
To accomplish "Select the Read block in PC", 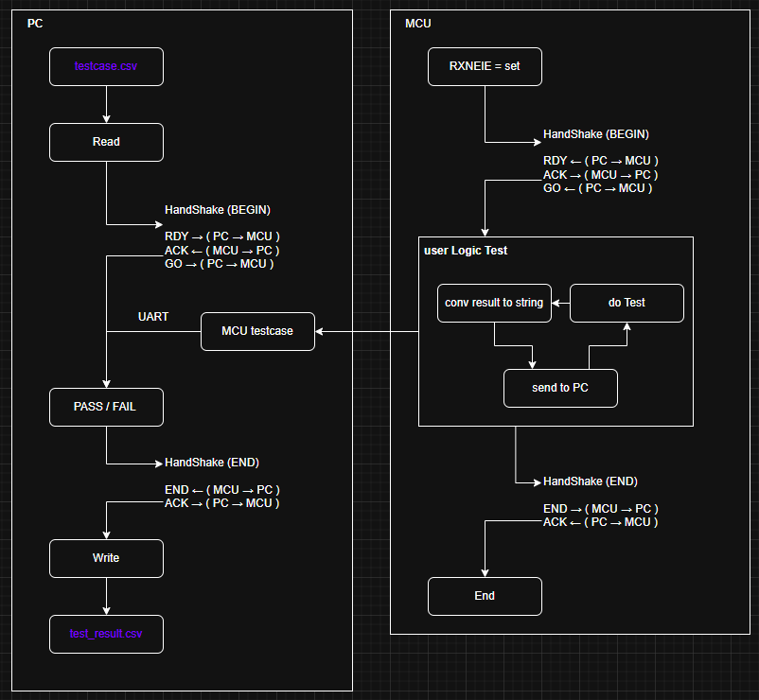I will (x=106, y=142).
